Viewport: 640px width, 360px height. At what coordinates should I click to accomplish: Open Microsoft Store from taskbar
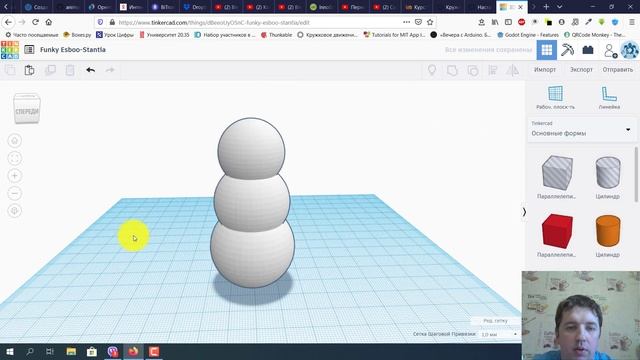click(92, 351)
